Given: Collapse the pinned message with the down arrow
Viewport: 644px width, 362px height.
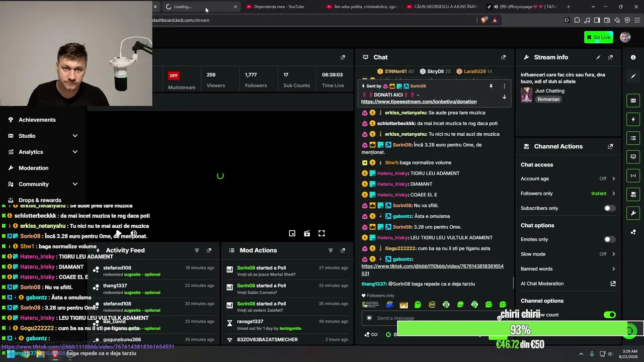Looking at the screenshot, I should coord(504,97).
